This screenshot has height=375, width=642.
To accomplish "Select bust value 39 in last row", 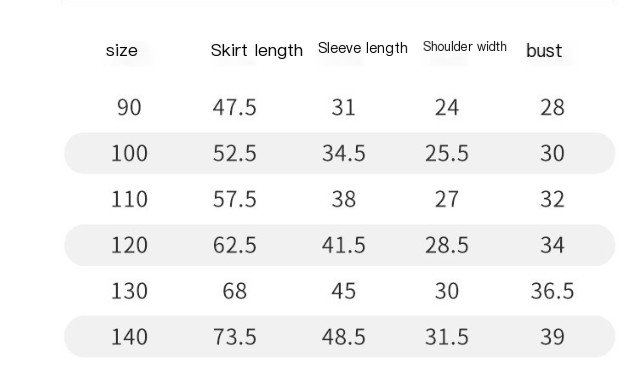I will pos(552,337).
